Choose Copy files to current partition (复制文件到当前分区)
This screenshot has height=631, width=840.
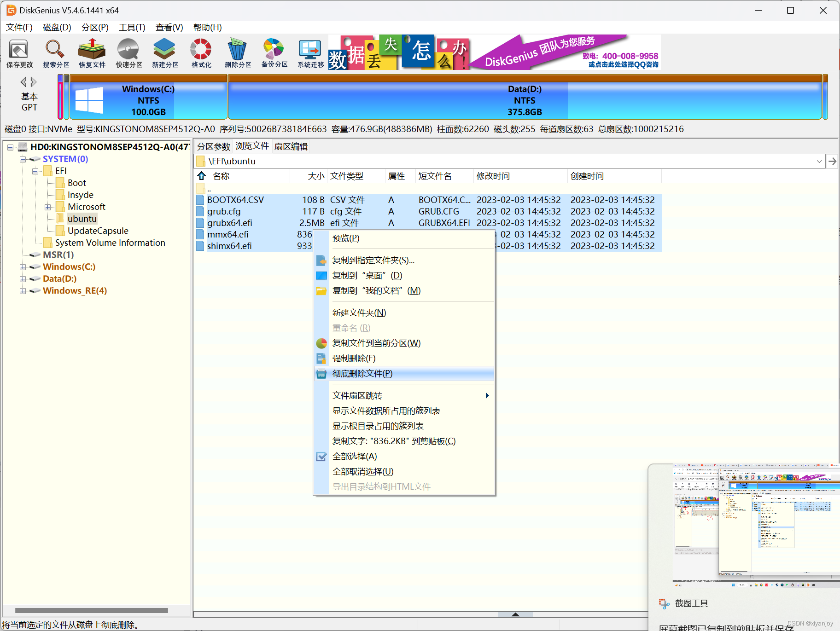[404, 343]
